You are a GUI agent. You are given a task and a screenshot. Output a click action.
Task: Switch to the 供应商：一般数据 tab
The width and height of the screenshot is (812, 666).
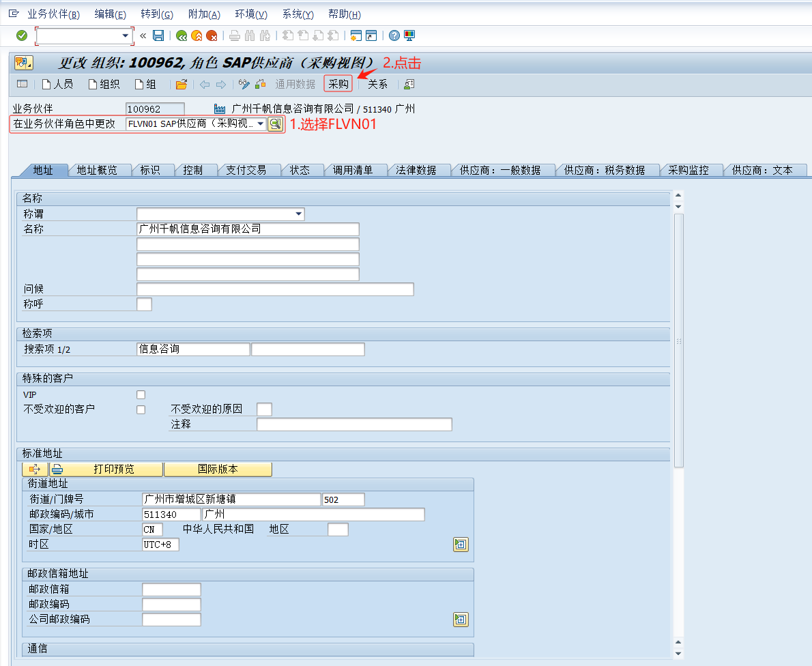point(500,171)
